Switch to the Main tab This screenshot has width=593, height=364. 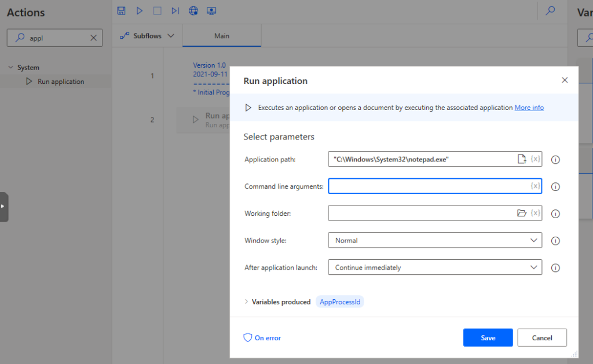pyautogui.click(x=222, y=36)
